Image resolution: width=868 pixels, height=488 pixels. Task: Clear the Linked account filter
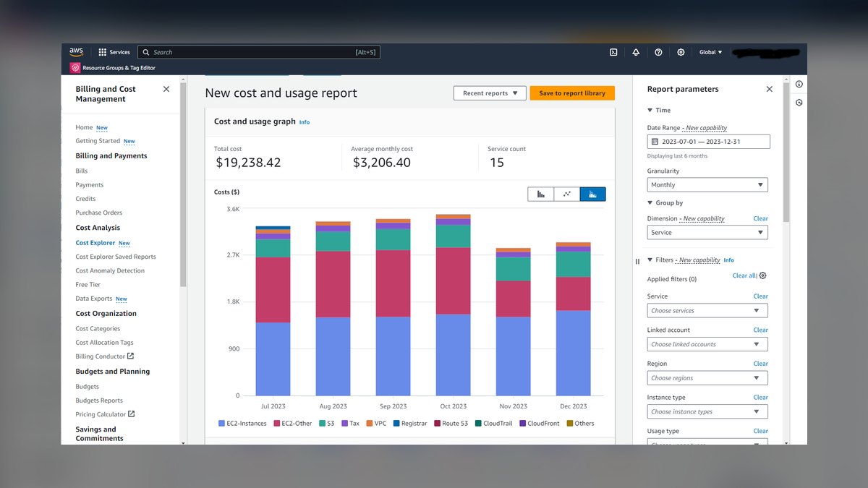click(760, 330)
